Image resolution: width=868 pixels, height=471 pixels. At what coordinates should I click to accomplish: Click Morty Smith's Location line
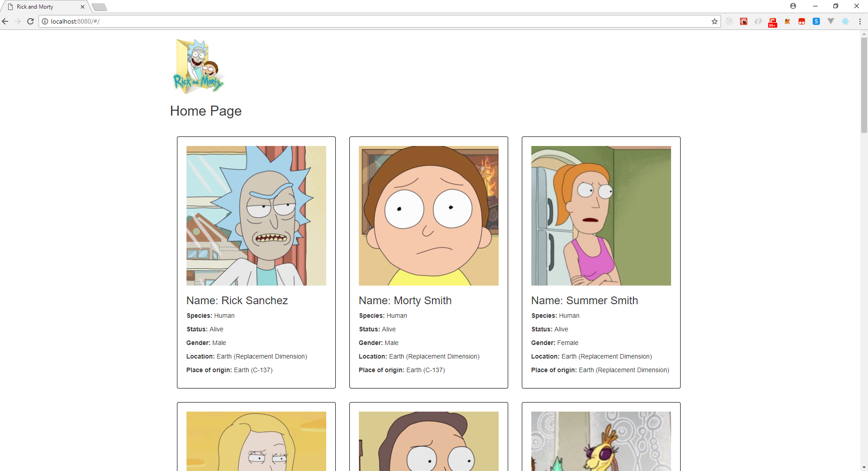click(419, 356)
